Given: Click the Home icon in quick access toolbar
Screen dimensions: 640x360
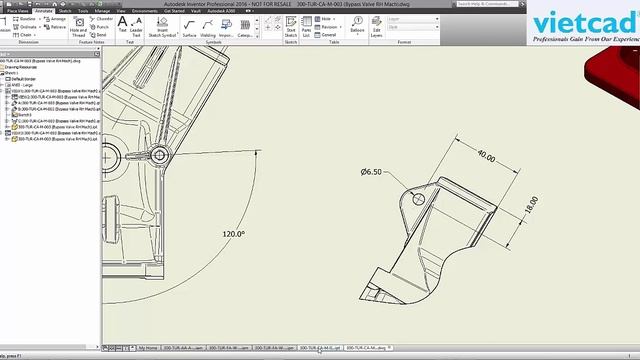Looking at the screenshot, I should pos(54,4).
